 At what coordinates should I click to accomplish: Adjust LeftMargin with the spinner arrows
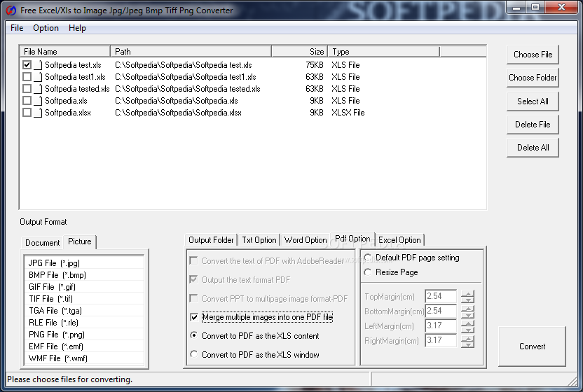pos(468,326)
